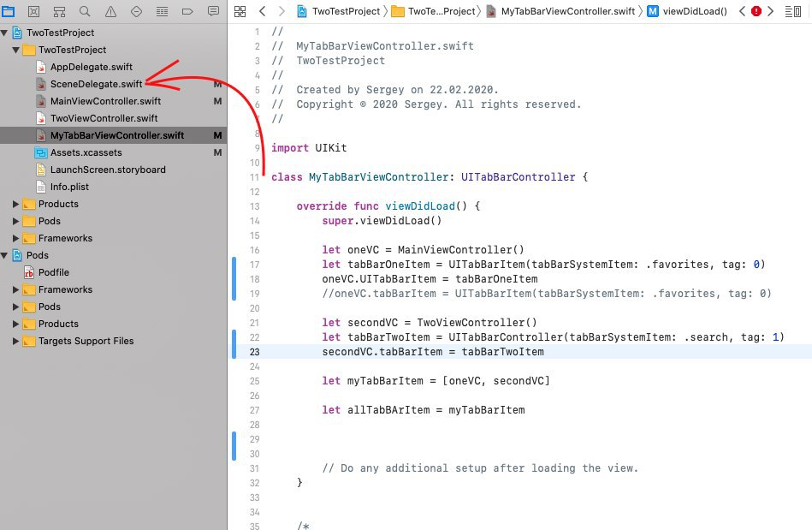Expand the Products folder under TwoTestProject
The height and width of the screenshot is (530, 812).
(x=16, y=204)
